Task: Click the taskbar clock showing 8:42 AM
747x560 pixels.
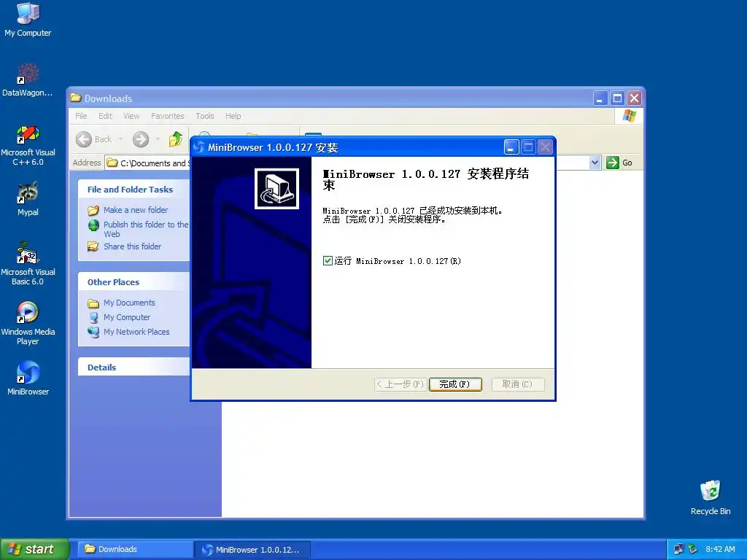Action: click(x=720, y=550)
